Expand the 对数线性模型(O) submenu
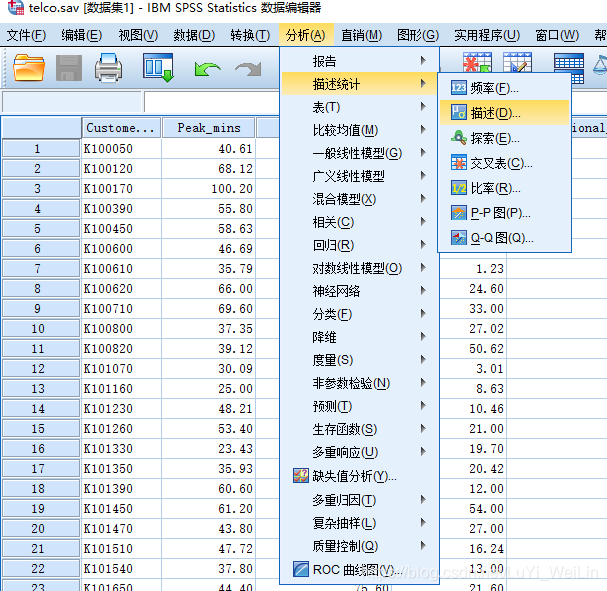The width and height of the screenshot is (607, 591). pos(360,268)
